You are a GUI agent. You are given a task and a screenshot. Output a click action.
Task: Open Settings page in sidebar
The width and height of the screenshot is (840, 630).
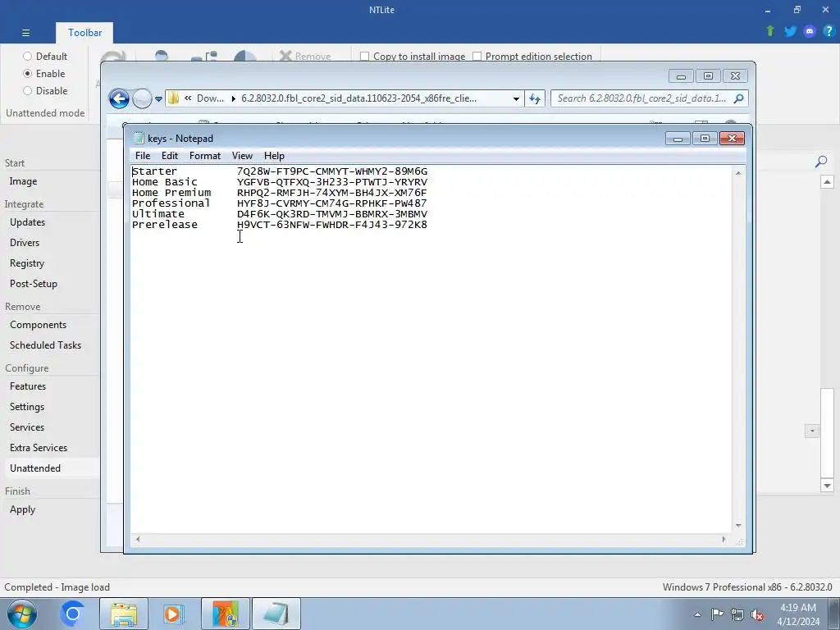coord(27,407)
